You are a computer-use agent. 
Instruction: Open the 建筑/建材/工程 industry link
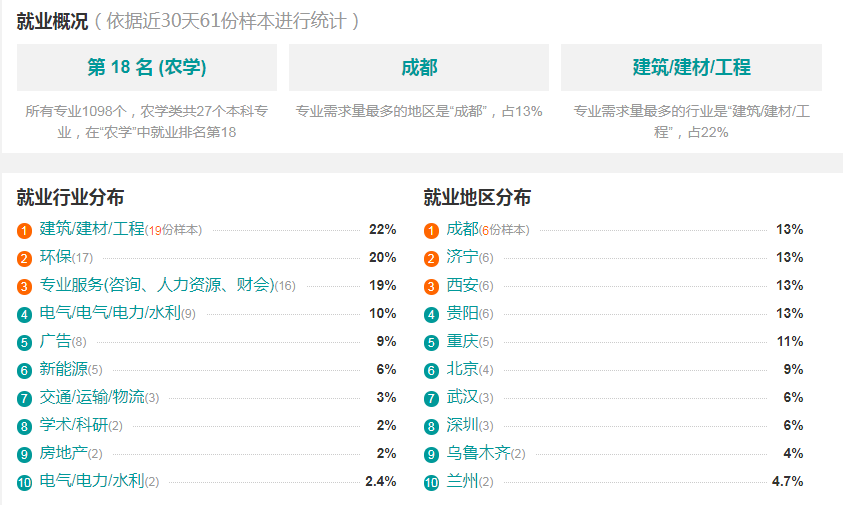(92, 229)
